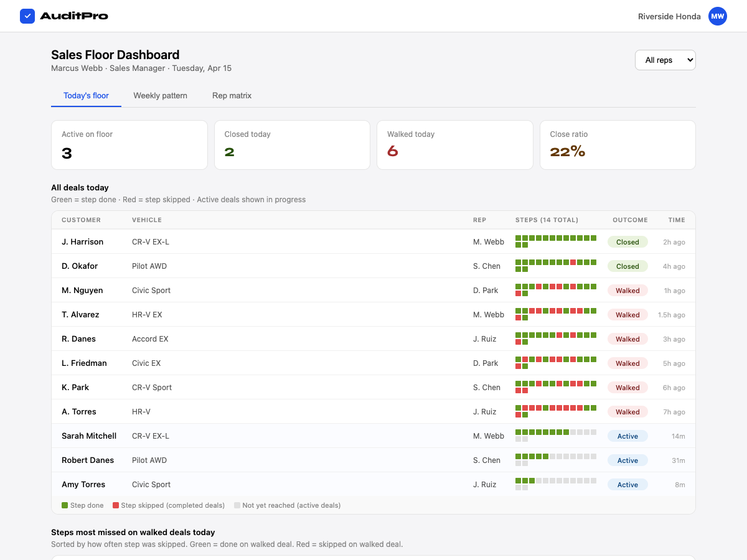This screenshot has height=560, width=747.
Task: Click the HR-V EX vehicle cell
Action: (x=147, y=315)
